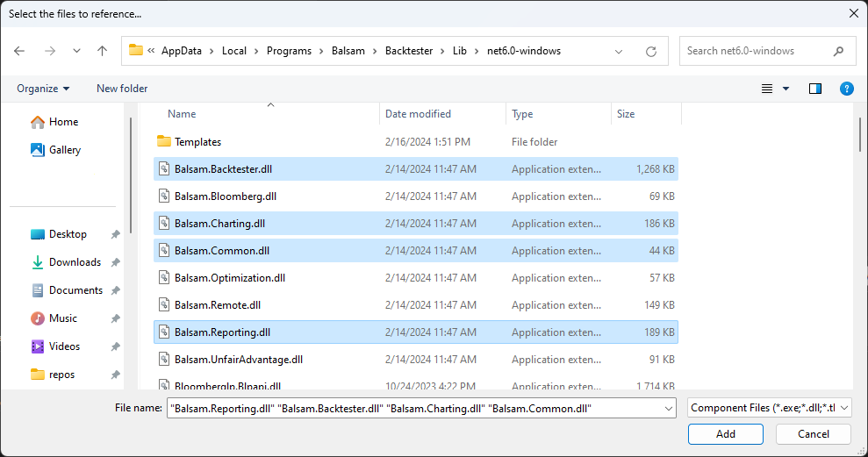Click the Templates folder icon
This screenshot has height=457, width=868.
pyautogui.click(x=164, y=141)
